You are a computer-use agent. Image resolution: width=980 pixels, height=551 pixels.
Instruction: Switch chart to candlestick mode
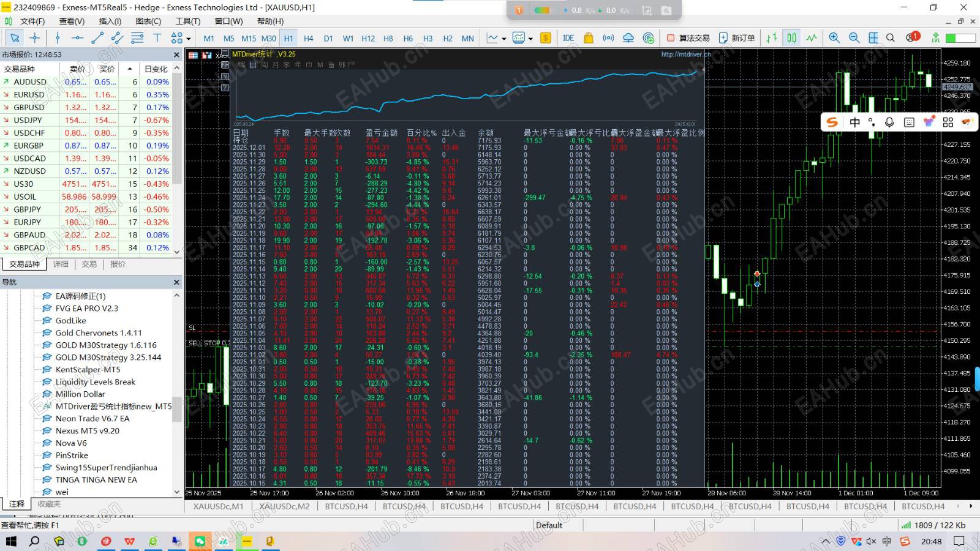coord(792,38)
